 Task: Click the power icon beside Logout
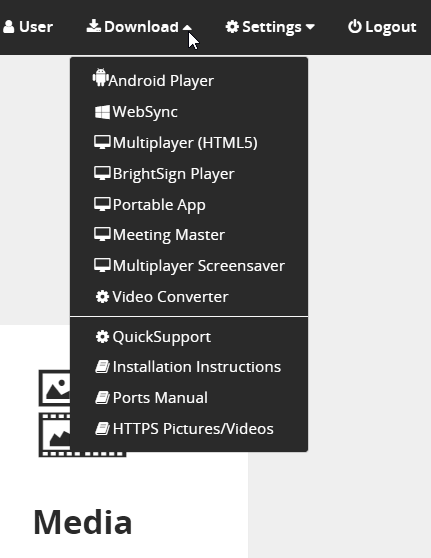click(x=354, y=27)
